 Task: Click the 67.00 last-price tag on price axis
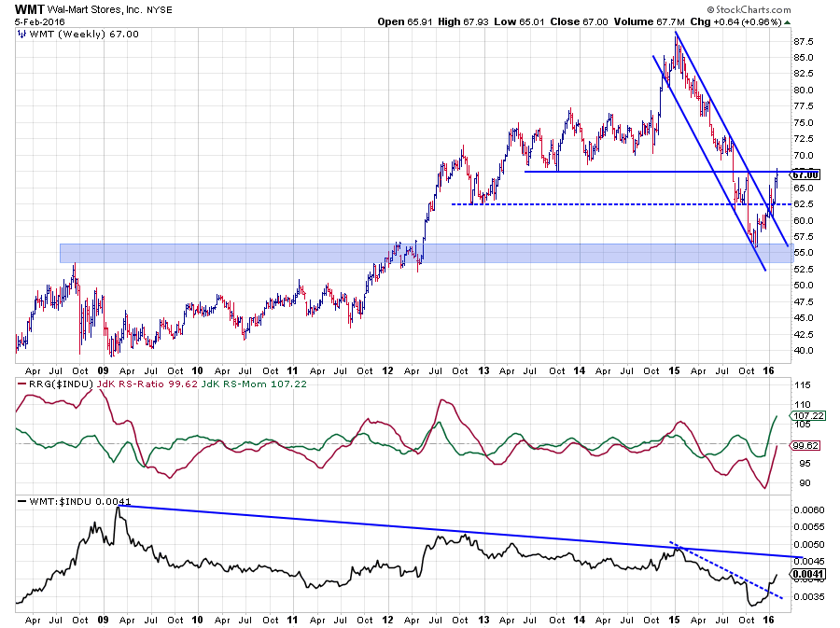pyautogui.click(x=805, y=175)
